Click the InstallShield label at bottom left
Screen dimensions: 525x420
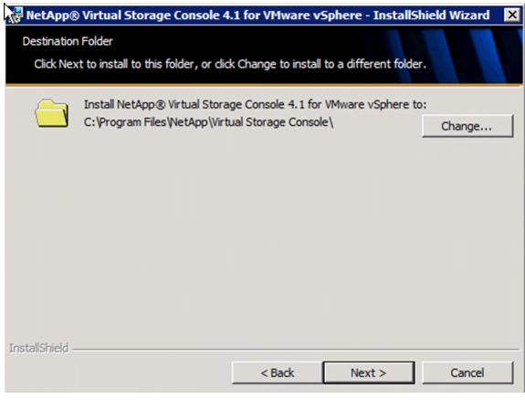point(39,348)
